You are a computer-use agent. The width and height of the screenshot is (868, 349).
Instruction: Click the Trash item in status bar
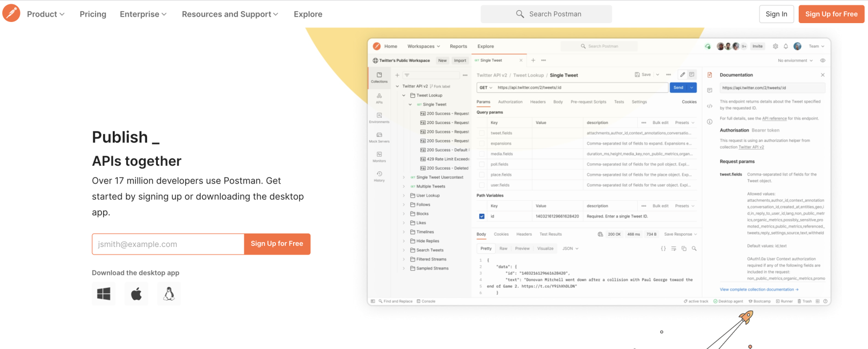coord(805,301)
